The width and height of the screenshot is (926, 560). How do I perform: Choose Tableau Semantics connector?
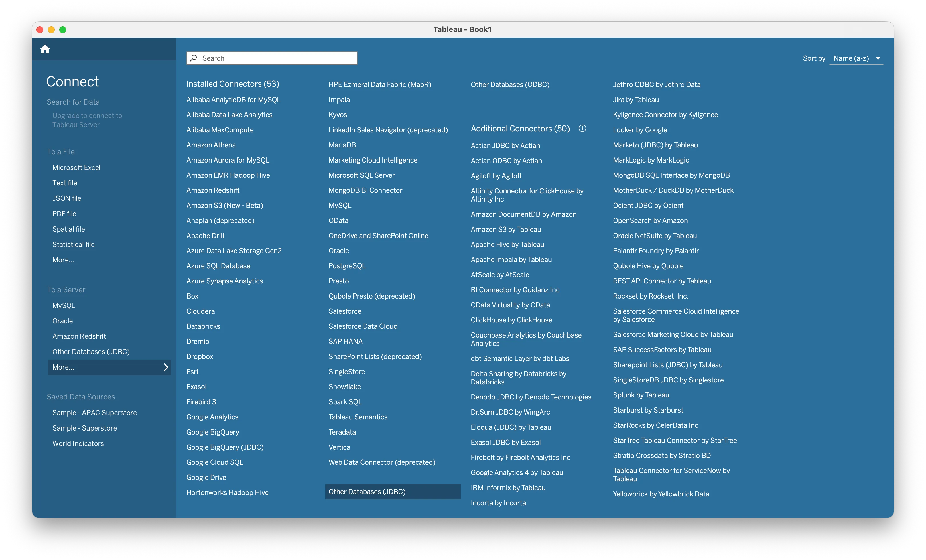pos(358,417)
